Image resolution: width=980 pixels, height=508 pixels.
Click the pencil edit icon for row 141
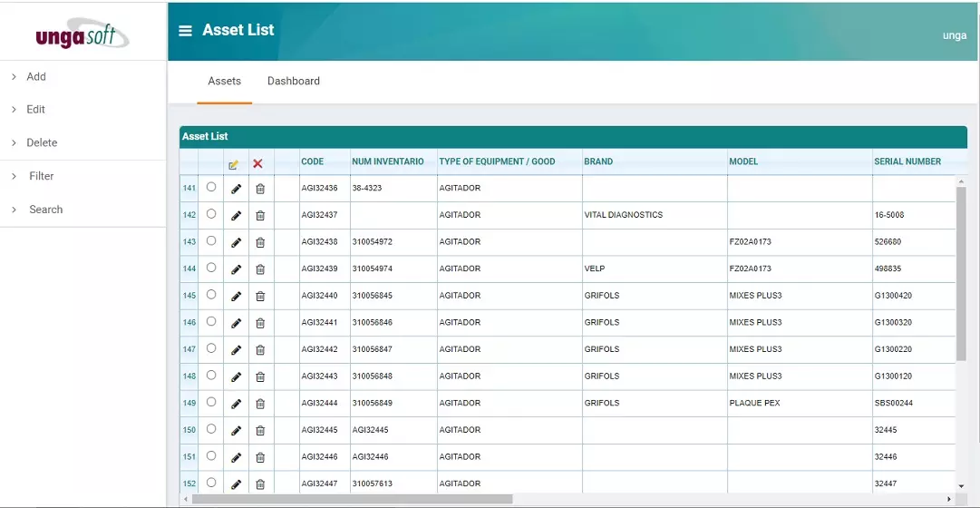coord(236,189)
